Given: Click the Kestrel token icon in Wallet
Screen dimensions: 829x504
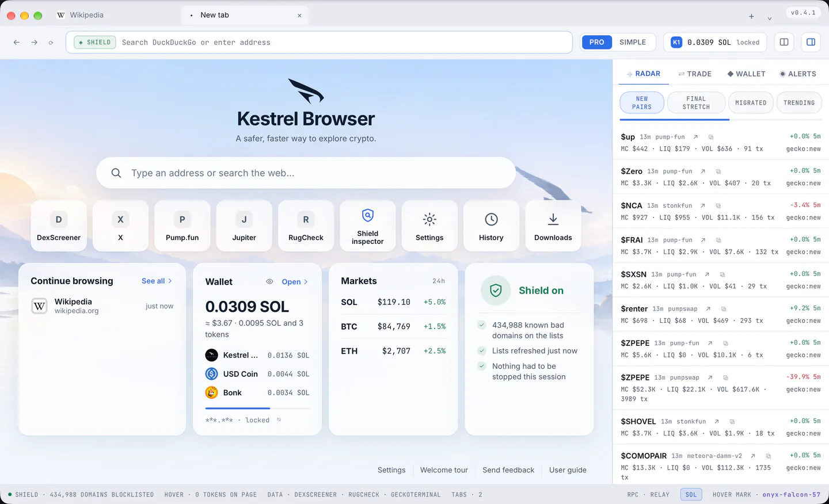Looking at the screenshot, I should click(x=212, y=355).
